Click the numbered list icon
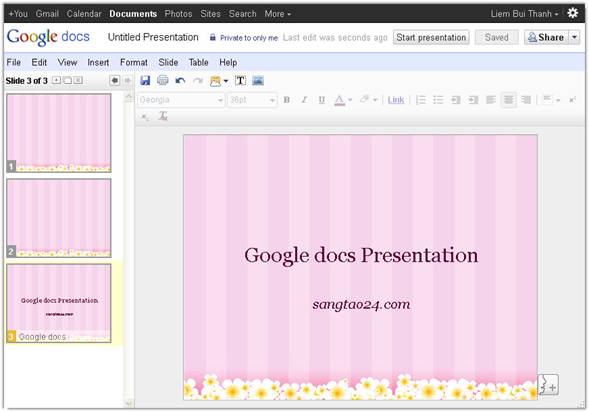This screenshot has height=412, width=589. click(x=421, y=100)
